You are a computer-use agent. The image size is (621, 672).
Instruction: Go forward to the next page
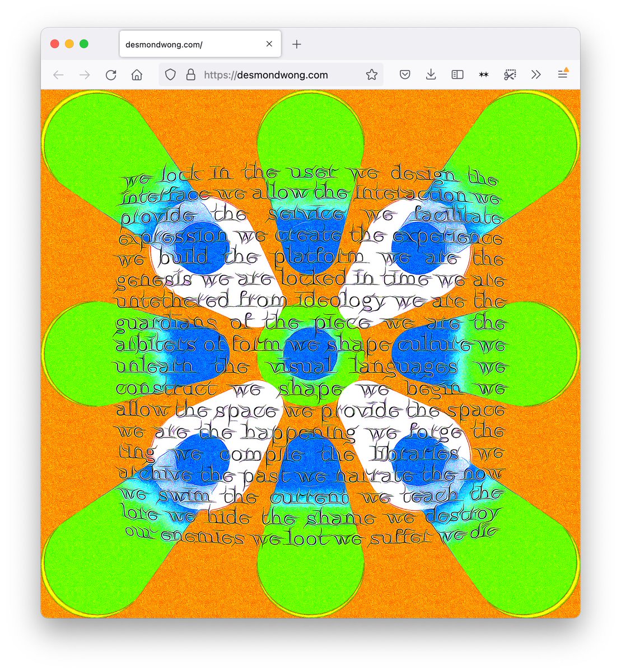pos(85,75)
